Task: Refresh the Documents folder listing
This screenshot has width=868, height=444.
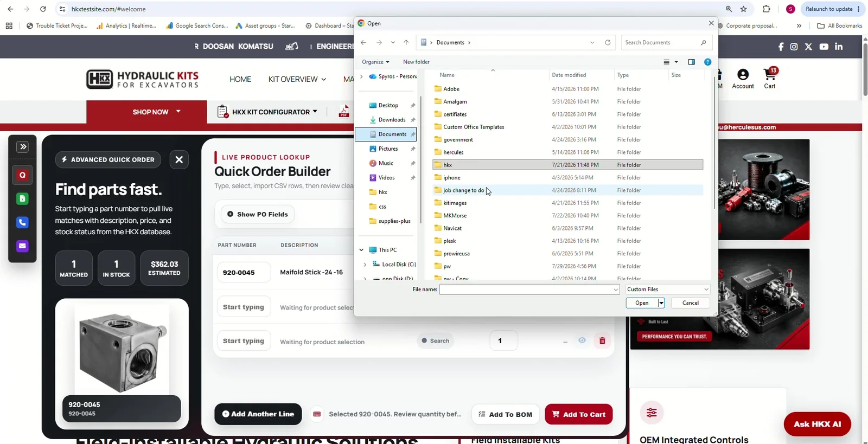Action: click(x=608, y=42)
